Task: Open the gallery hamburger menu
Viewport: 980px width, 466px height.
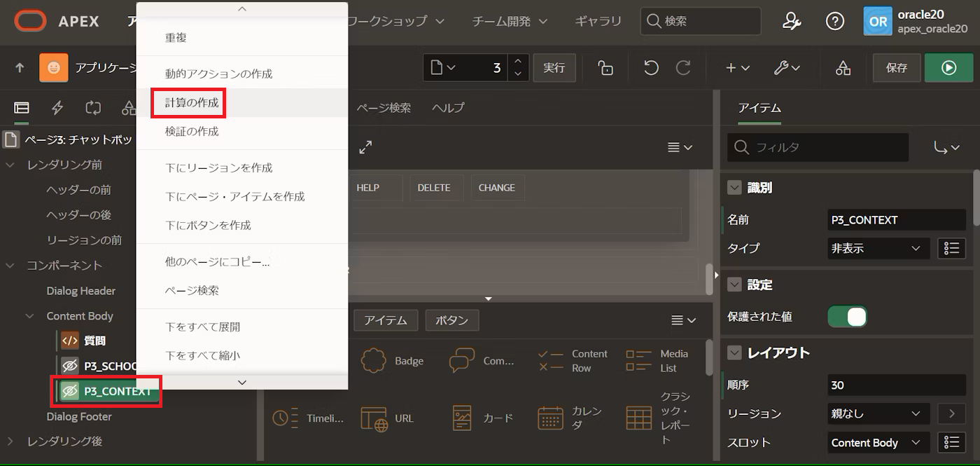Action: pos(683,320)
